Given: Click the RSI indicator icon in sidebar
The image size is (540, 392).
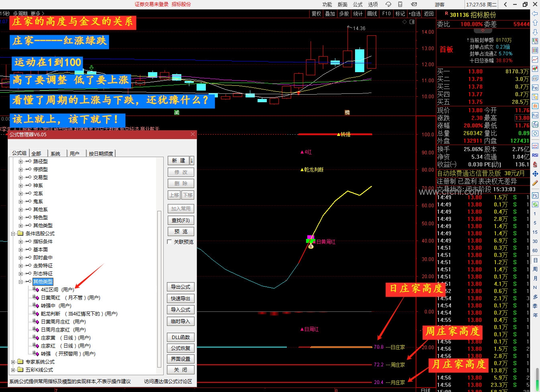Looking at the screenshot, I should coord(535,156).
